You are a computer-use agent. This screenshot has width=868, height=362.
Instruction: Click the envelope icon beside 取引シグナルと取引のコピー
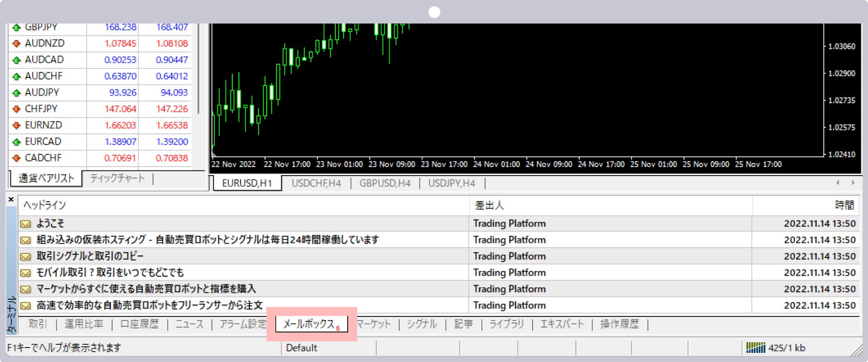click(26, 257)
